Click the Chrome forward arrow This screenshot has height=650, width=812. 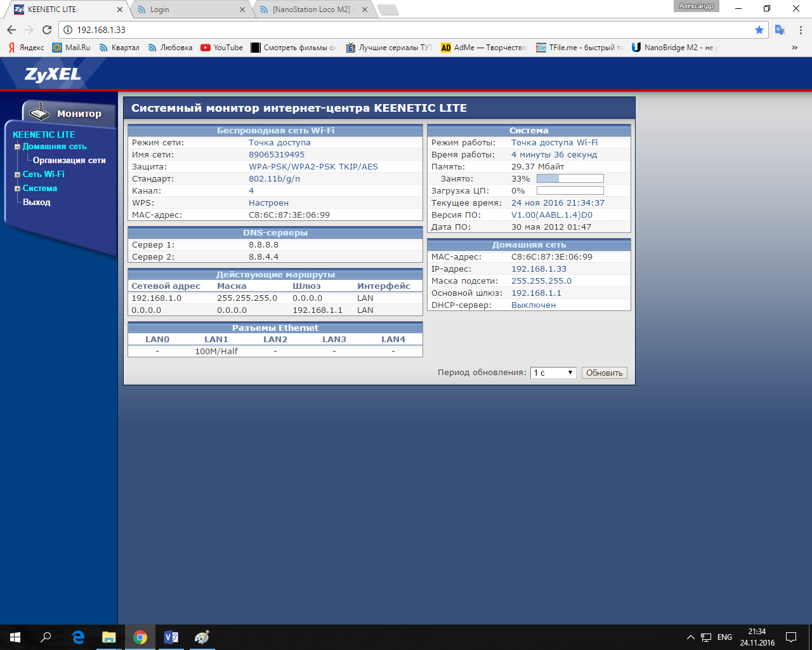pos(29,30)
